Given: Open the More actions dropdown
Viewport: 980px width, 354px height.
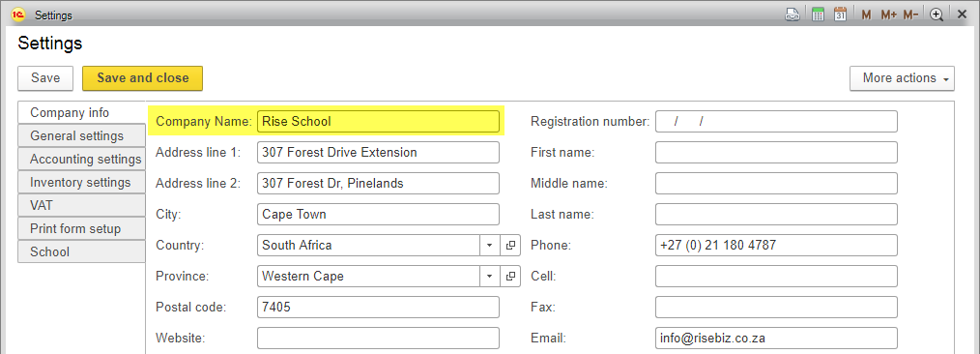Looking at the screenshot, I should click(x=902, y=78).
